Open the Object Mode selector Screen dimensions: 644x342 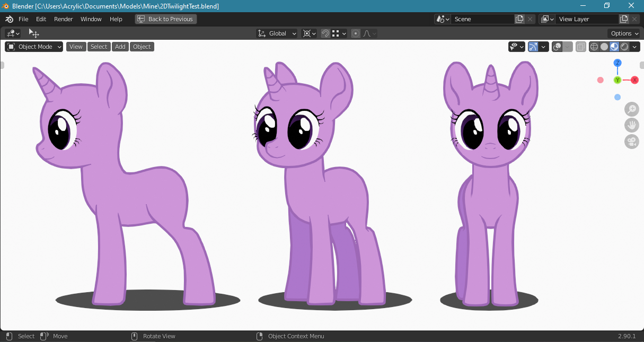click(34, 47)
